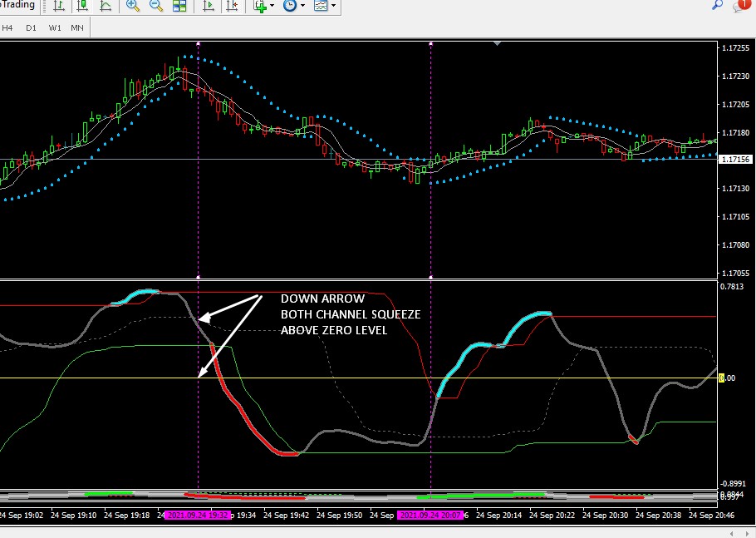Image resolution: width=756 pixels, height=538 pixels.
Task: Click the 1.17130 price scale value
Action: tap(735, 189)
